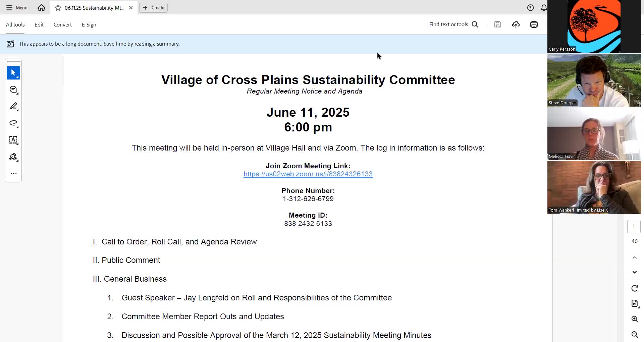Open the hamburger Menu
Viewport: 644px width, 342px height.
tap(17, 8)
